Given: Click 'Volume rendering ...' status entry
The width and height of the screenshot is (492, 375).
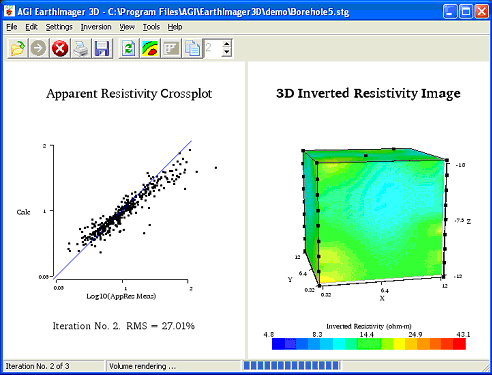Looking at the screenshot, I should tap(142, 366).
